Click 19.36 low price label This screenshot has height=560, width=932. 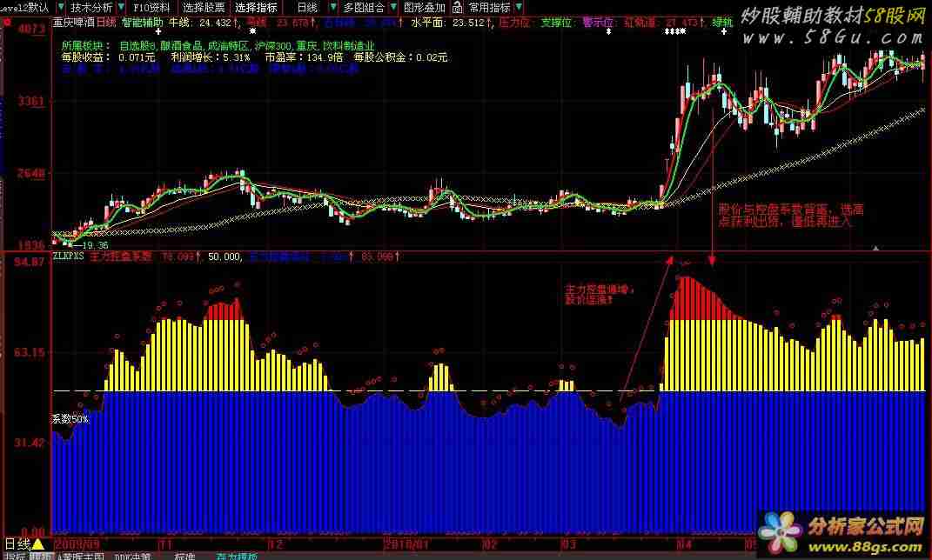point(95,245)
